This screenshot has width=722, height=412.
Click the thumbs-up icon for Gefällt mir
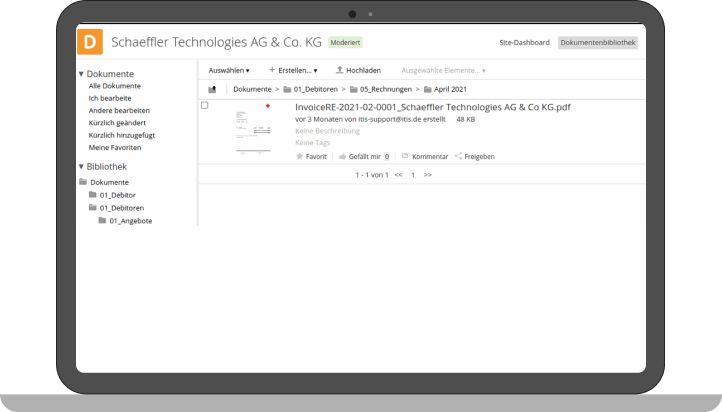coord(342,157)
